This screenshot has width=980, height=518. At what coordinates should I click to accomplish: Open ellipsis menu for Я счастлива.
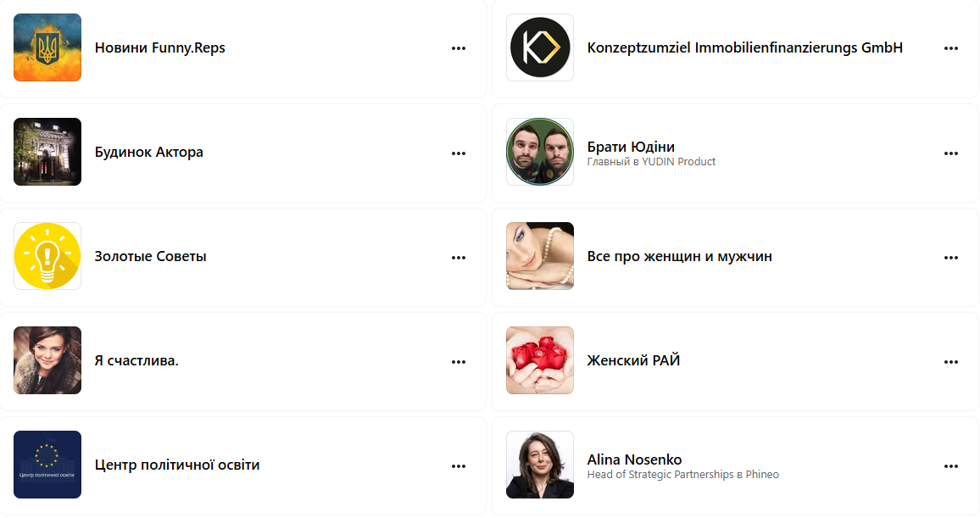coord(459,362)
